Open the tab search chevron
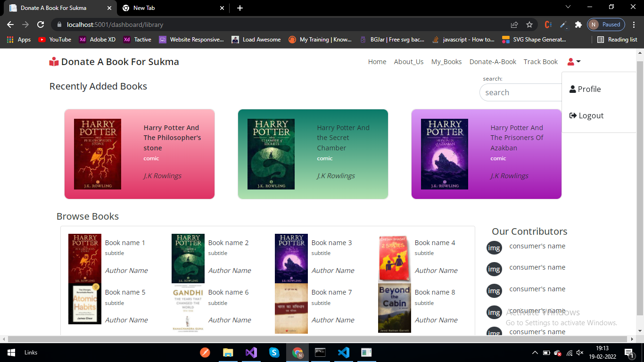 coord(568,7)
